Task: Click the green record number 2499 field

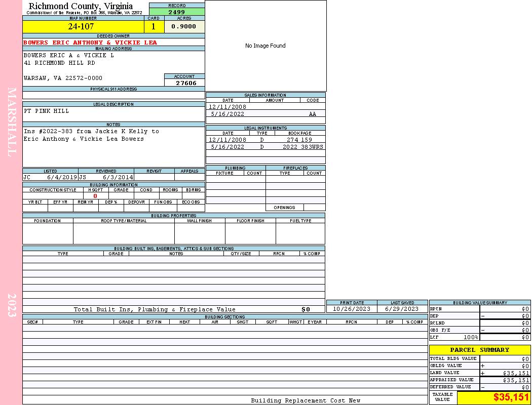Action: [177, 12]
